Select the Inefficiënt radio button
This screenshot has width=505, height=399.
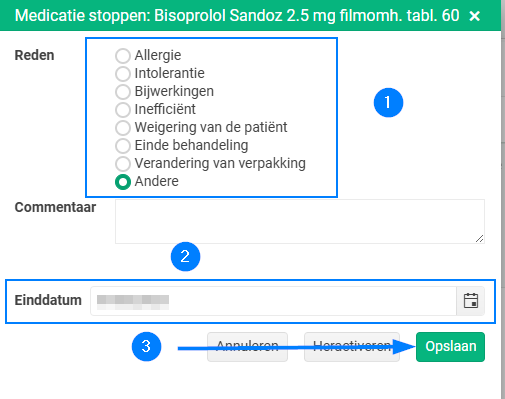pyautogui.click(x=123, y=109)
